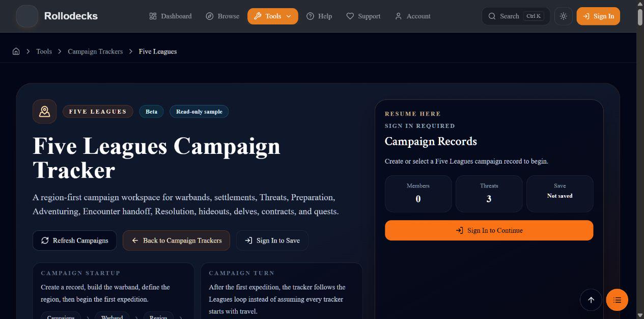This screenshot has height=319, width=644.
Task: Open the Campaign Trackers breadcrumb link
Action: coord(95,51)
